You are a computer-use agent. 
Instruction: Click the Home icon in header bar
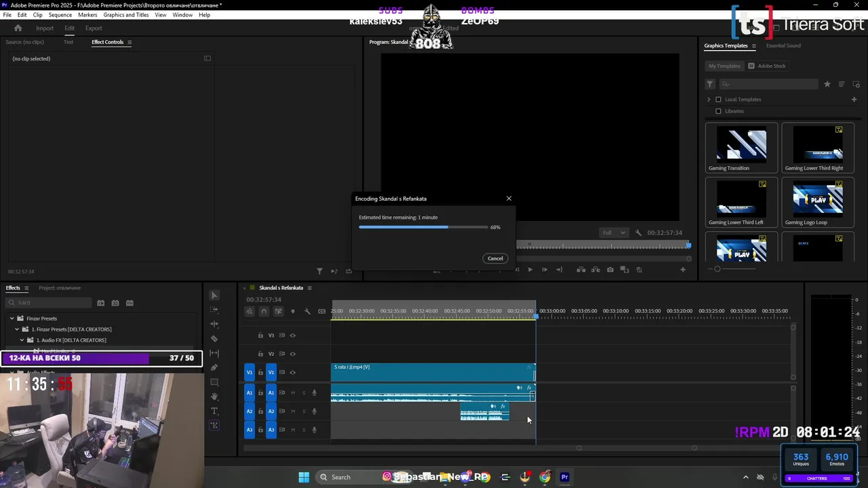coord(18,28)
